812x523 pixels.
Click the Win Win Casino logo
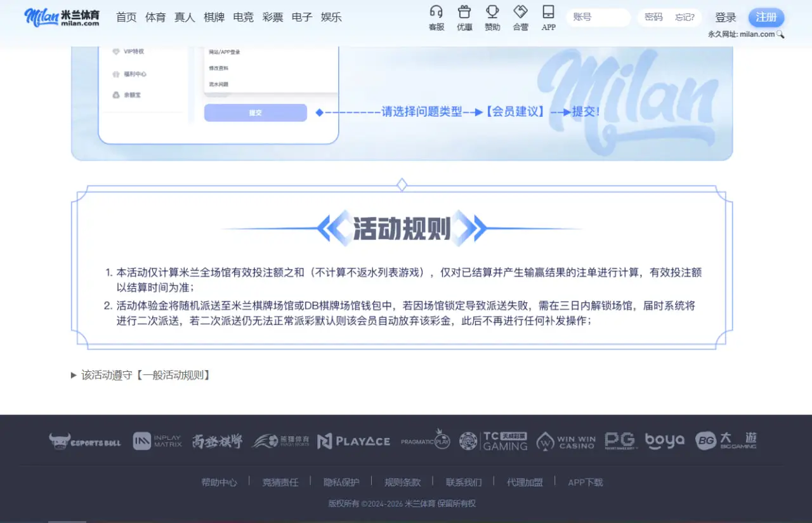[566, 441]
